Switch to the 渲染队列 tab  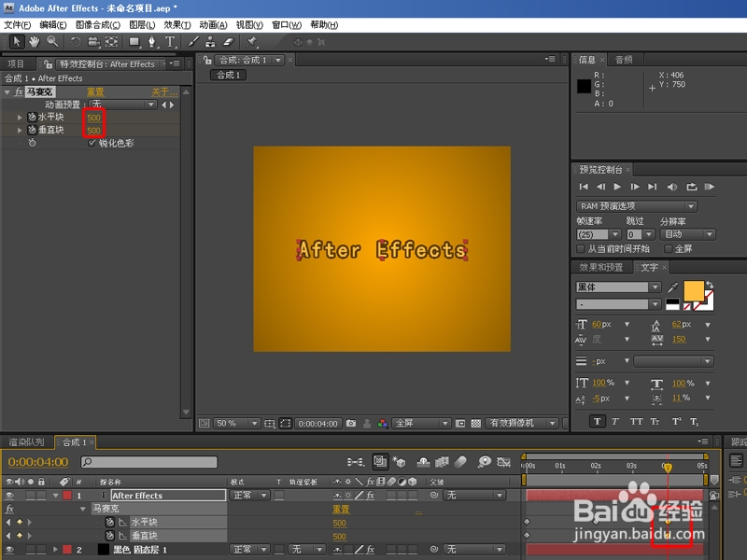pos(26,441)
